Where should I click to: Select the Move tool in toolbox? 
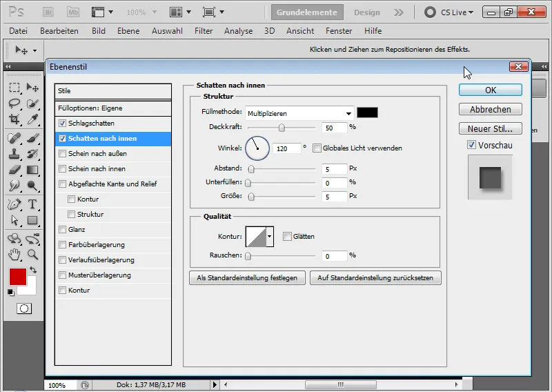[32, 88]
